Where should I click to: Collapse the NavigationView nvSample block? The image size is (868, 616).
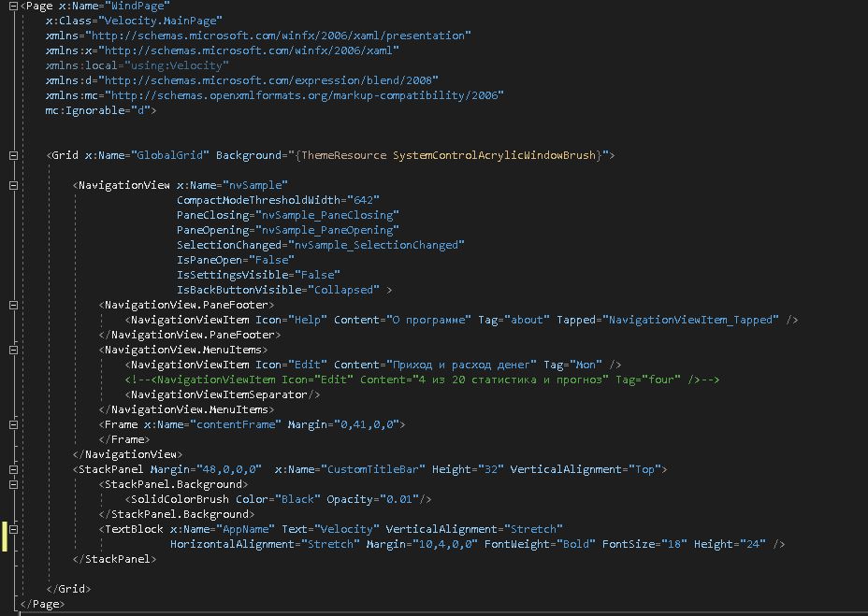(14, 185)
